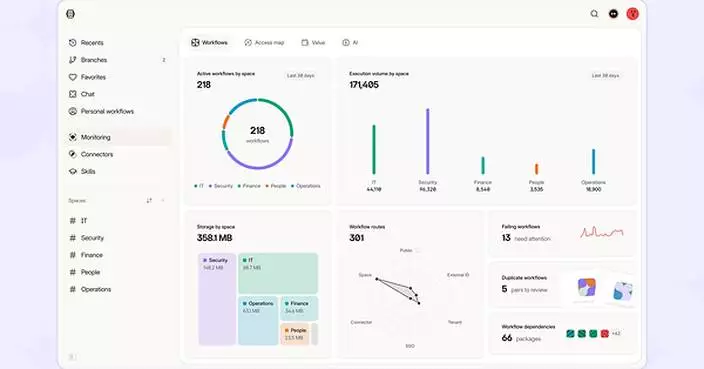This screenshot has width=704, height=369.
Task: Open the red user avatar menu
Action: pyautogui.click(x=633, y=14)
